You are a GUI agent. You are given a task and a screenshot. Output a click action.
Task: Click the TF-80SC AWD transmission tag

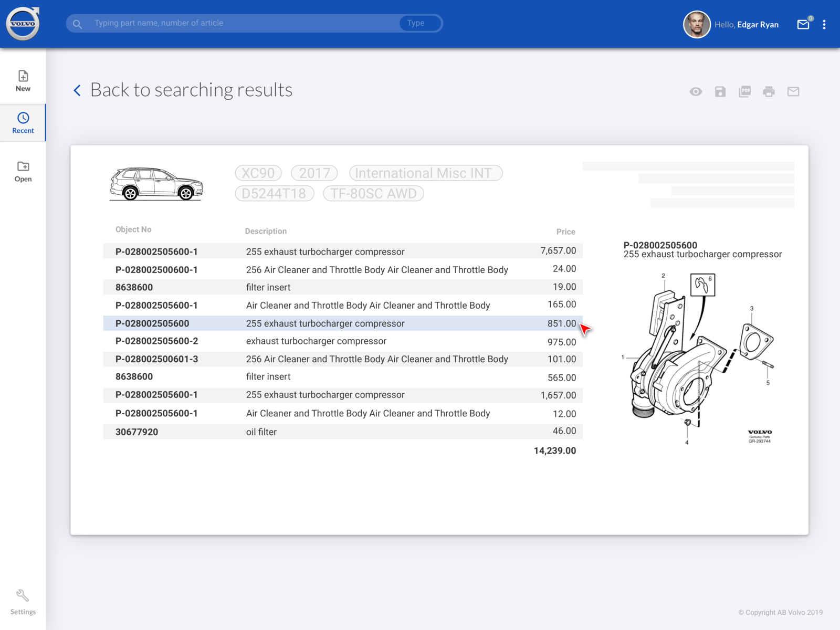click(x=373, y=193)
